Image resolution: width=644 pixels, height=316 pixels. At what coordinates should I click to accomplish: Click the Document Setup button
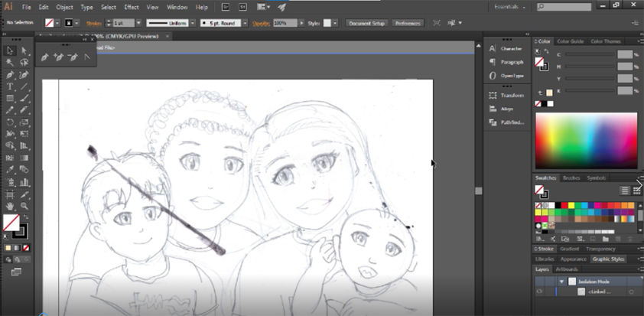coord(367,23)
